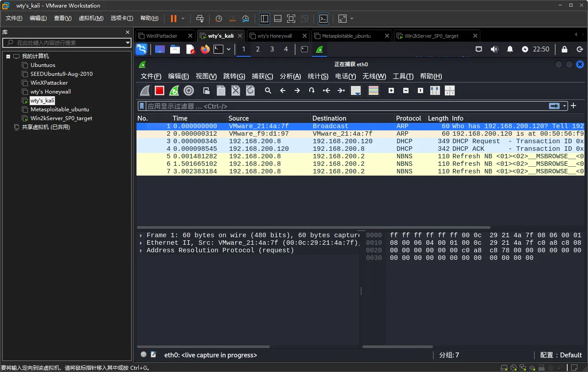Click the resize columns to fit icon
The width and height of the screenshot is (588, 372).
pos(435,90)
